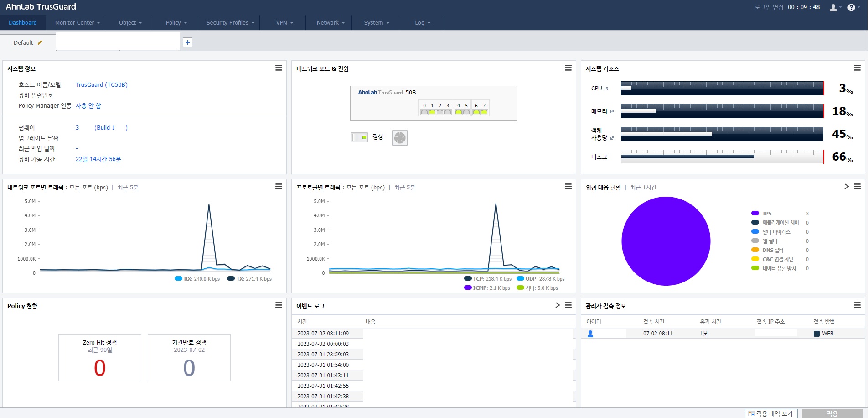Open the Network Port & Power panel menu
The height and width of the screenshot is (418, 868).
pyautogui.click(x=568, y=68)
